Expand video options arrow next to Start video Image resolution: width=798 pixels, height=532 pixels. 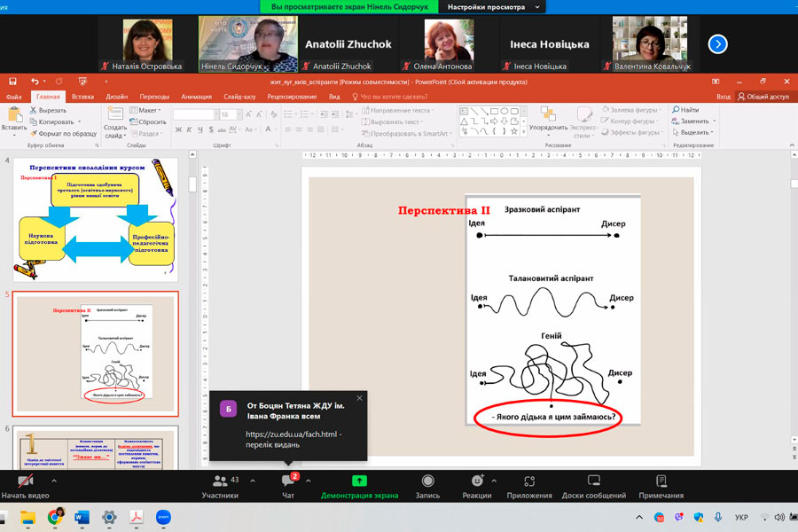click(54, 481)
